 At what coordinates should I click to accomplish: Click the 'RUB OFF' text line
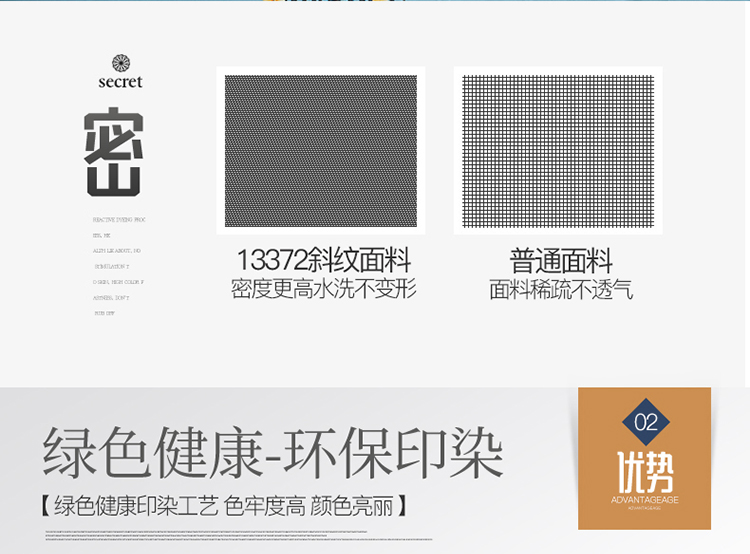tap(104, 313)
